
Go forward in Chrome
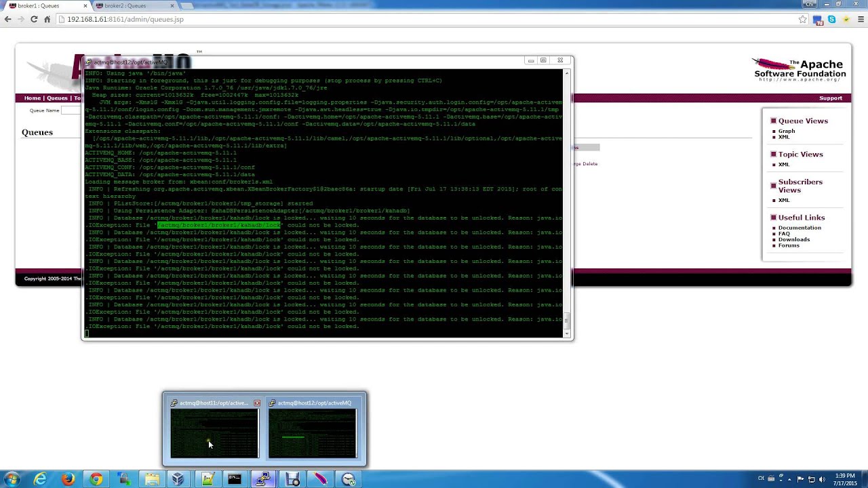[21, 19]
